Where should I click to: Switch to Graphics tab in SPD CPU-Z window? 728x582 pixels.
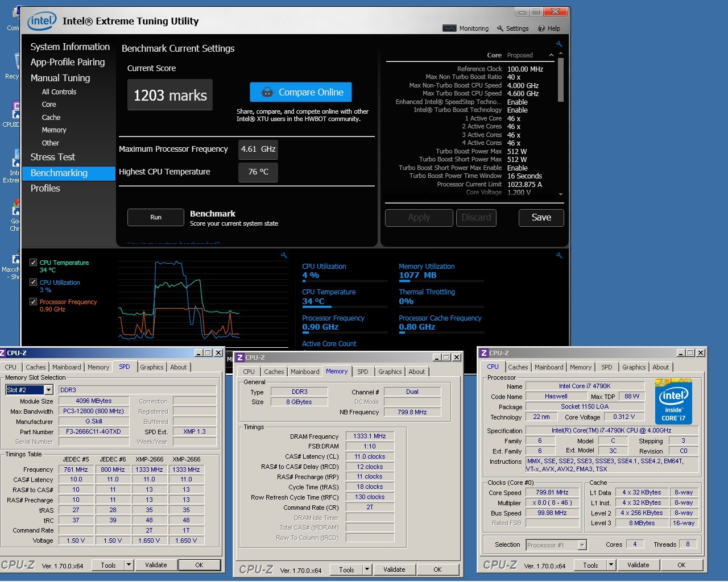coord(152,367)
